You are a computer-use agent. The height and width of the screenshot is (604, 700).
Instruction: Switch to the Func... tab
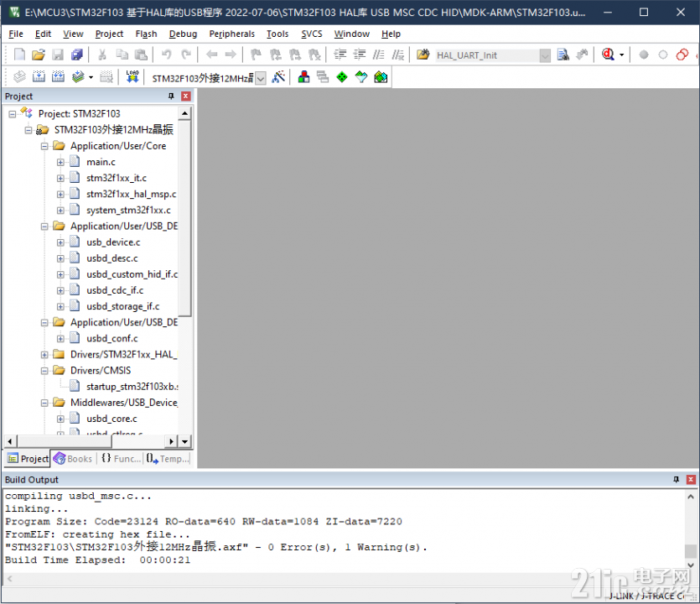pyautogui.click(x=121, y=459)
